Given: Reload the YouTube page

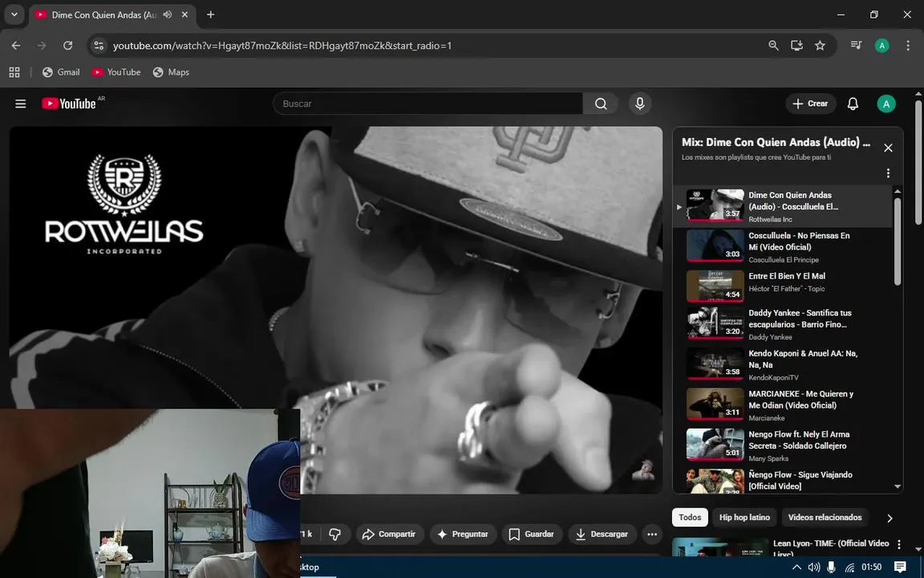Looking at the screenshot, I should (x=67, y=46).
